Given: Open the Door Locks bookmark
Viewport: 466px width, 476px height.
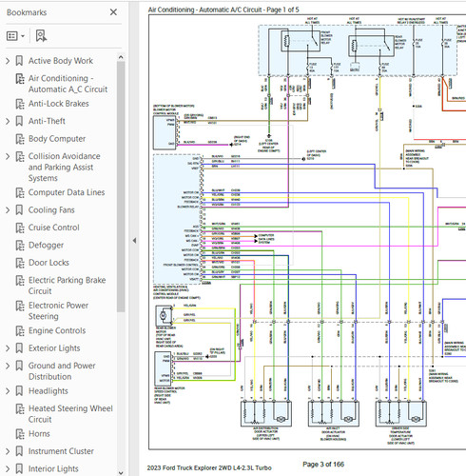Looking at the screenshot, I should [49, 263].
